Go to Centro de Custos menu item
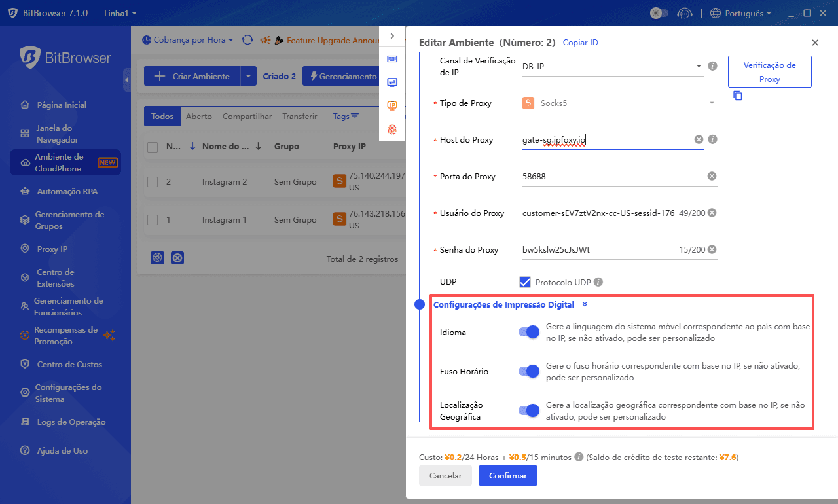838x504 pixels. pos(69,364)
